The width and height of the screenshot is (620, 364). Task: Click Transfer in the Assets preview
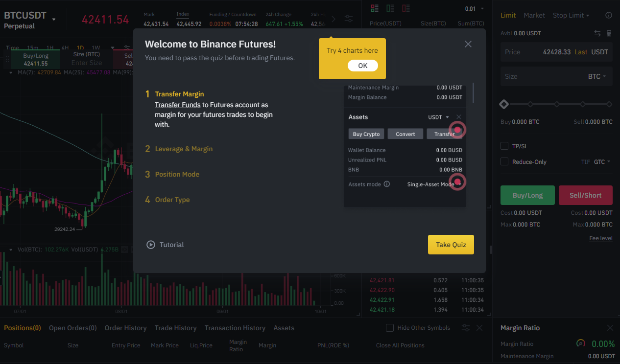coord(445,134)
